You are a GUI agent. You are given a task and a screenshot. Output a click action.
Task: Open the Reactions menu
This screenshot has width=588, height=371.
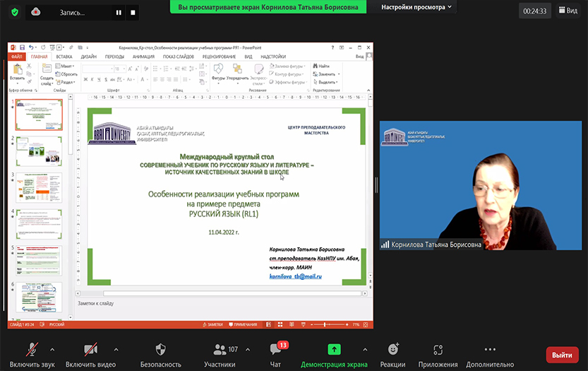click(393, 350)
